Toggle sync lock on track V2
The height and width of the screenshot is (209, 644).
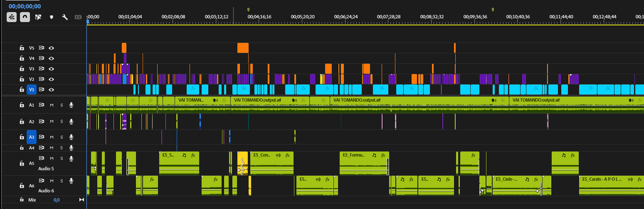coord(41,79)
